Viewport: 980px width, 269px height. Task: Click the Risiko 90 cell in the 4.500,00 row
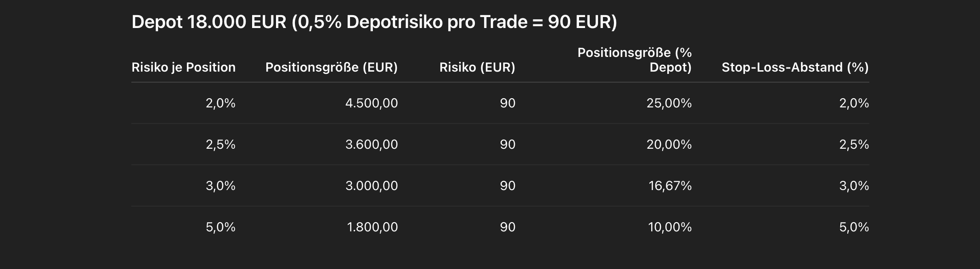tap(507, 103)
